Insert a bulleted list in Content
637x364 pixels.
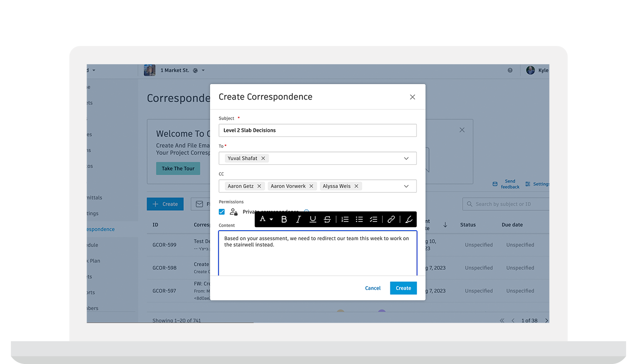(359, 219)
